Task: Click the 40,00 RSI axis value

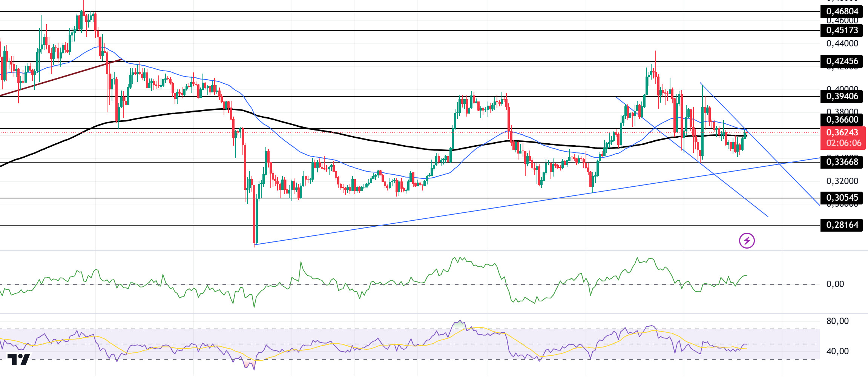Action: (x=837, y=351)
